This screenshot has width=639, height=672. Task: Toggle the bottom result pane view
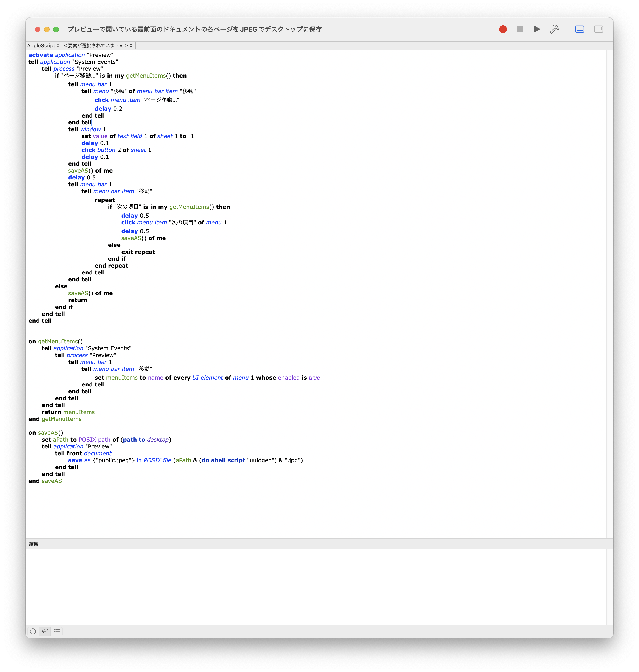580,29
